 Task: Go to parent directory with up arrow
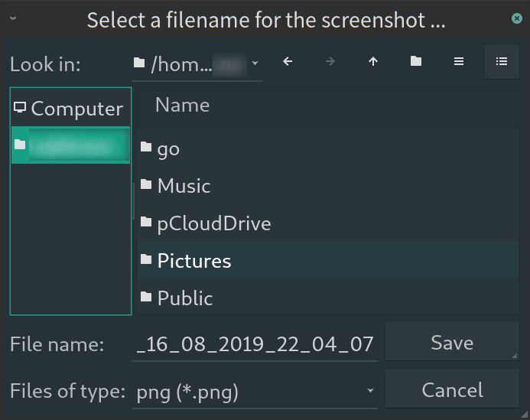pyautogui.click(x=373, y=61)
